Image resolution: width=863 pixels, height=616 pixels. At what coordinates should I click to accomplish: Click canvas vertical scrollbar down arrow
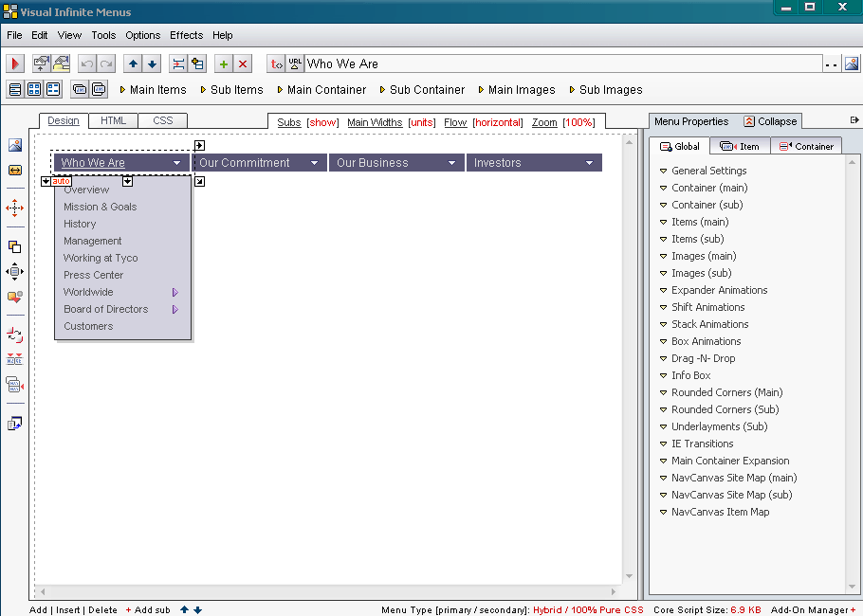pos(629,576)
